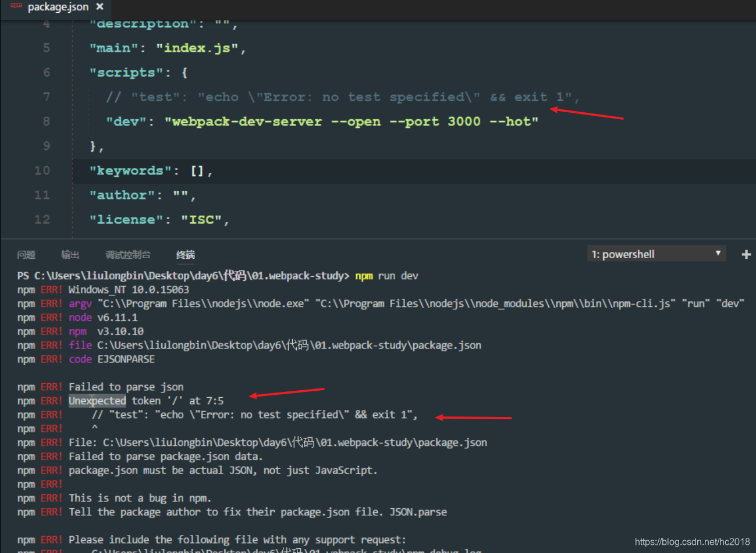The image size is (756, 553).
Task: Click the "index.js" main value
Action: [x=197, y=48]
